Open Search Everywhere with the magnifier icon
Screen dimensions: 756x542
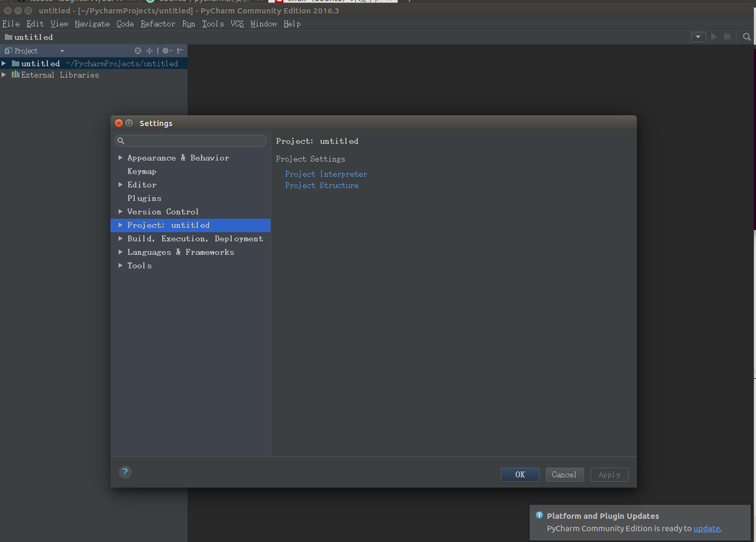(x=746, y=37)
